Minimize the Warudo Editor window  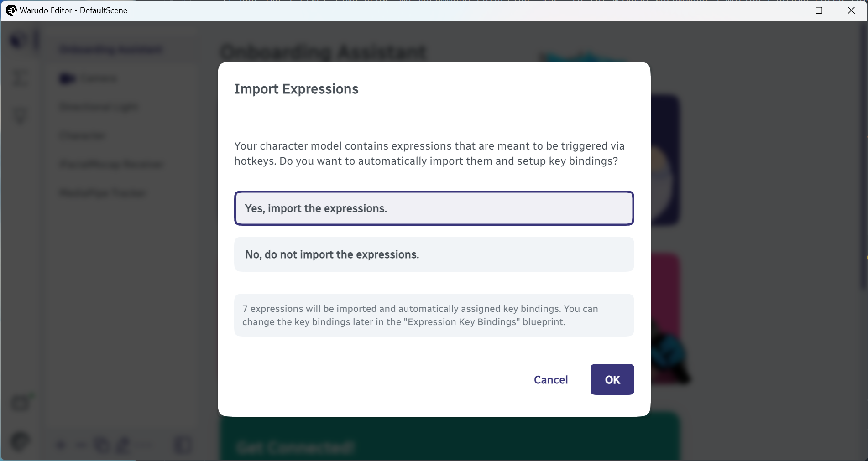point(787,10)
